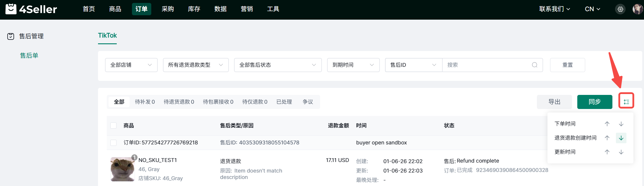Open the 所有退货退款类型 dropdown
The image size is (644, 186).
coord(195,65)
